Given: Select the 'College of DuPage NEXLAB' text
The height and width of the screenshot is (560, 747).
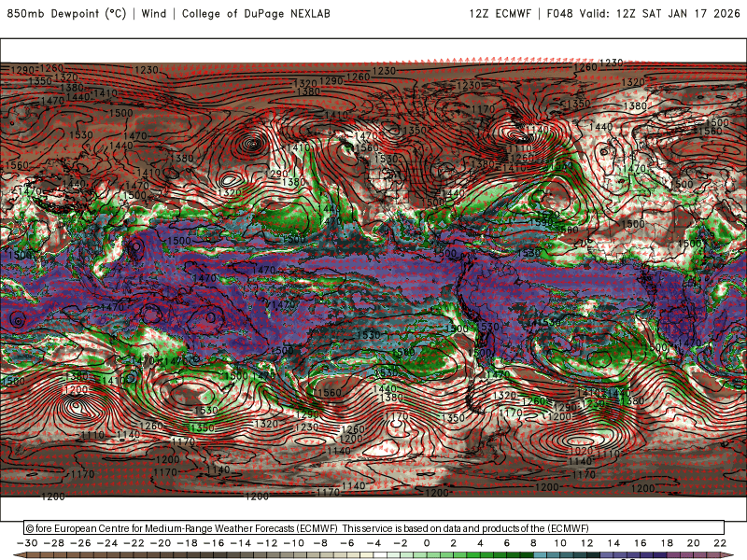Looking at the screenshot, I should coord(256,13).
